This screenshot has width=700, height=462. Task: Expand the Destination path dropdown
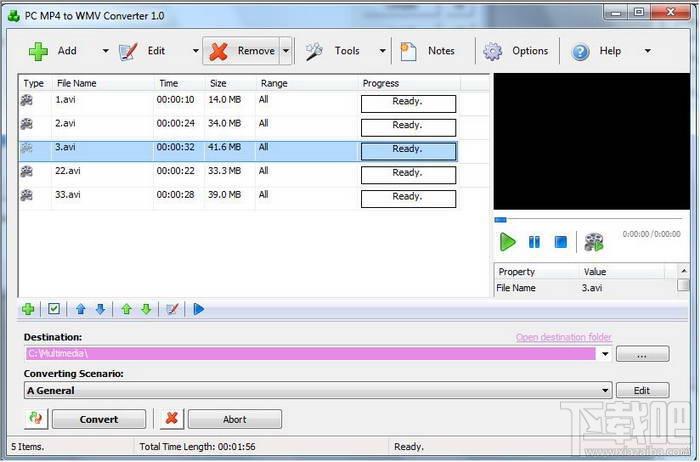(605, 354)
